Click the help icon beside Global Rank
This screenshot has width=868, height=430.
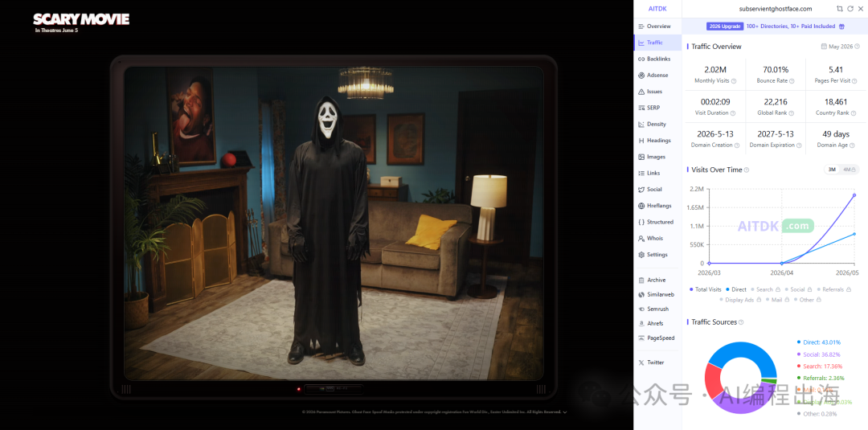(792, 113)
